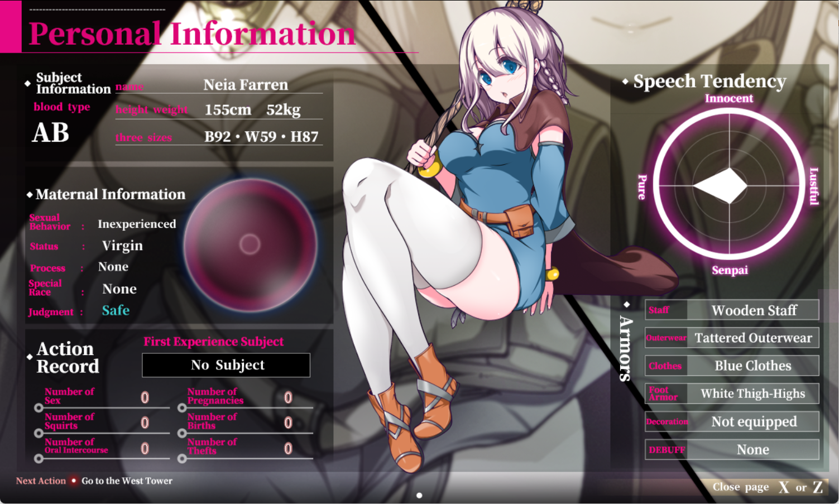Click the Senpai label on radar chart
The image size is (839, 504).
click(x=730, y=270)
